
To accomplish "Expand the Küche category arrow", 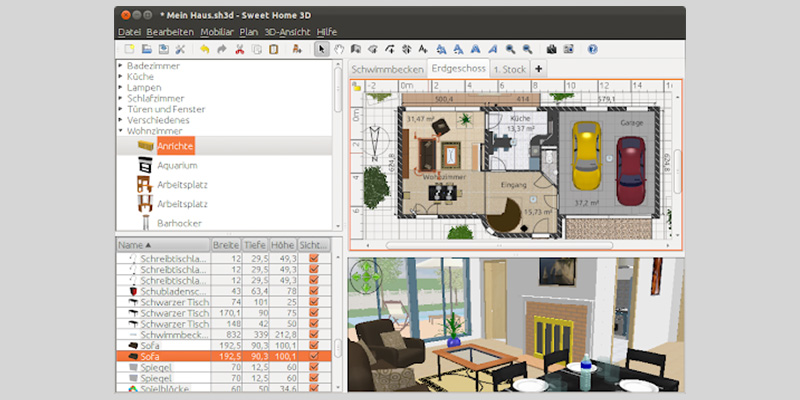I will [121, 77].
